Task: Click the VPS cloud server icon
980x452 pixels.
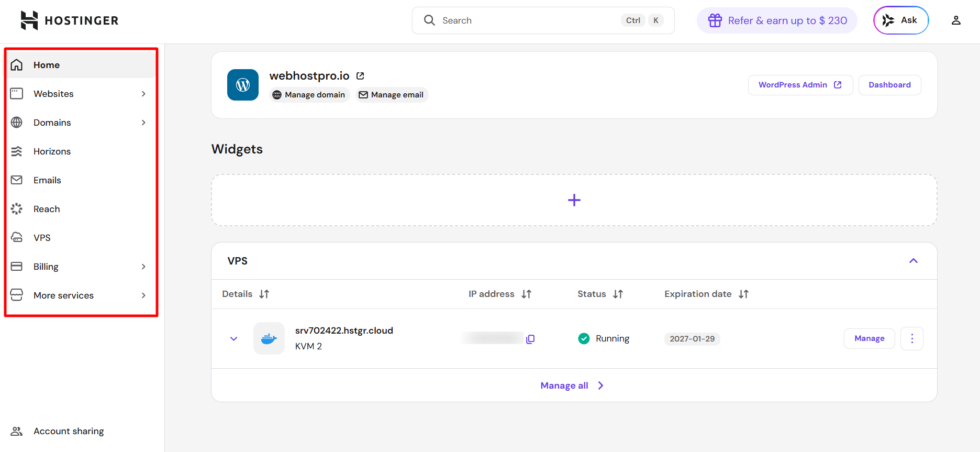Action: point(17,238)
